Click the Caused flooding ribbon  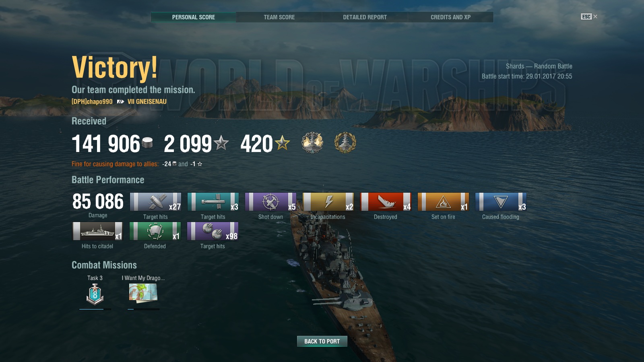point(501,202)
